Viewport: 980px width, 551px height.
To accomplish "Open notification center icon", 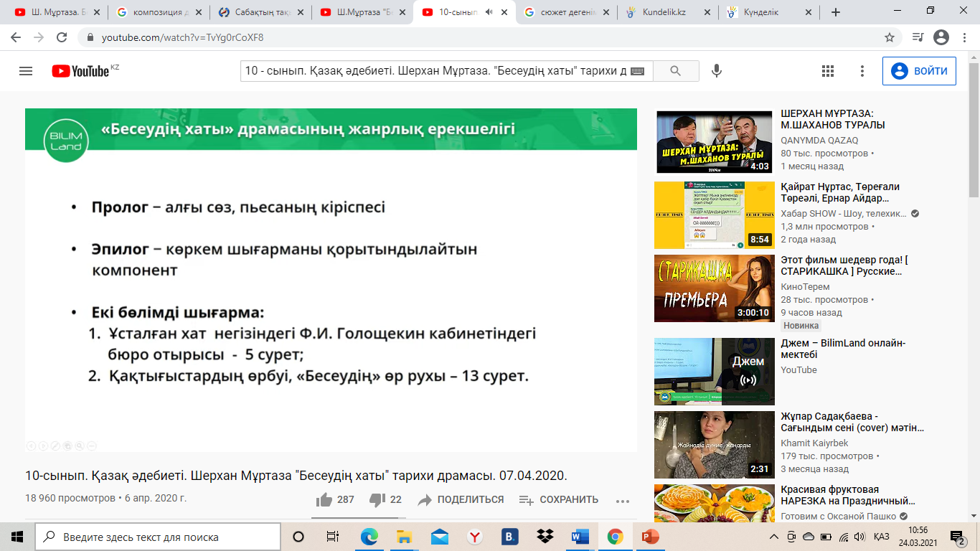I will click(957, 537).
